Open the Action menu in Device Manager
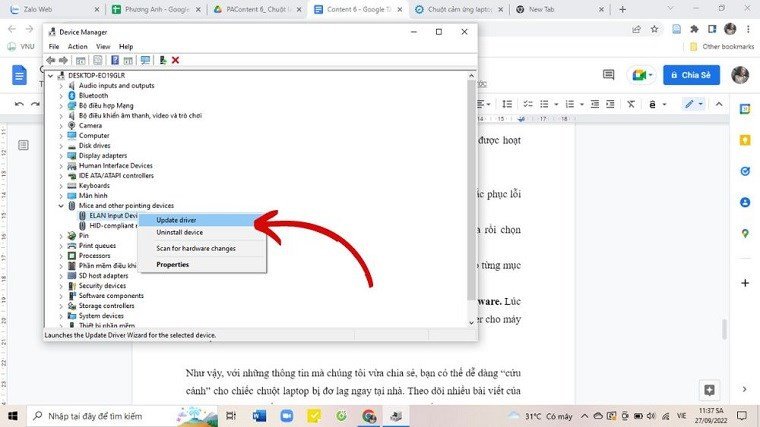The image size is (760, 427). 77,46
